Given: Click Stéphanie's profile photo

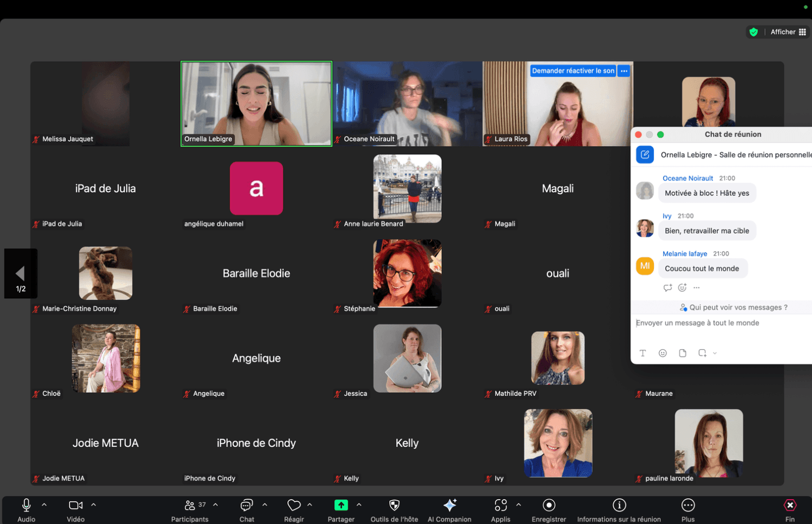Looking at the screenshot, I should pos(407,273).
